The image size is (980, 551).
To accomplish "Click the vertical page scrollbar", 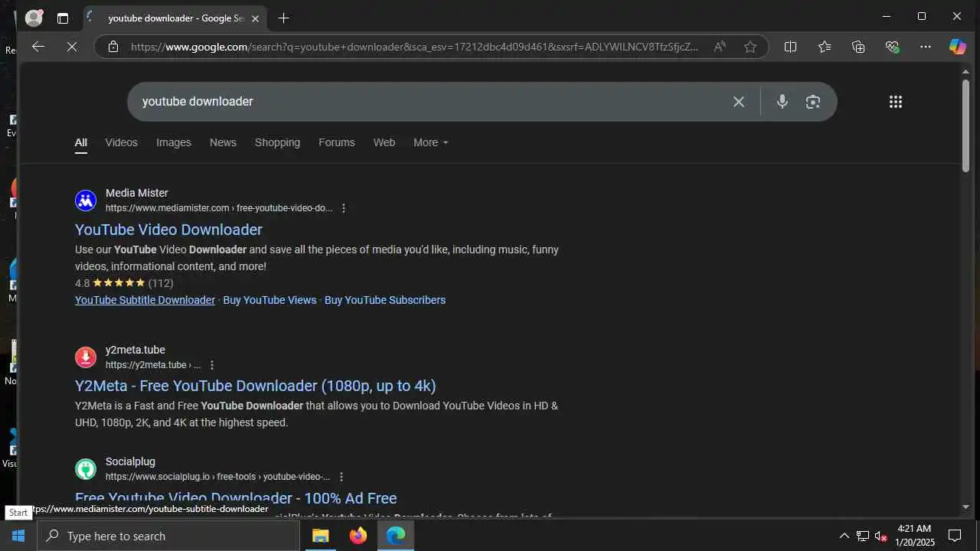I will [965, 126].
